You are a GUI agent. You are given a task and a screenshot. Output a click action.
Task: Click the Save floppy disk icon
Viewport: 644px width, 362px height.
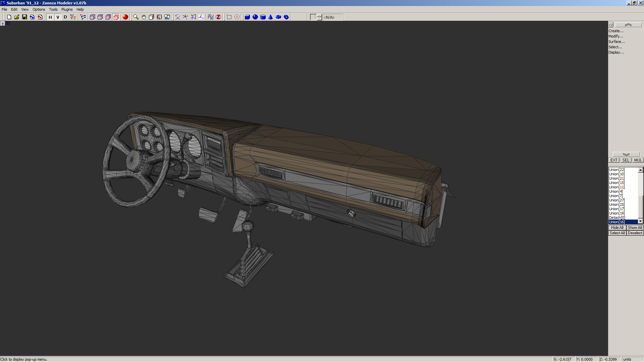[x=24, y=17]
